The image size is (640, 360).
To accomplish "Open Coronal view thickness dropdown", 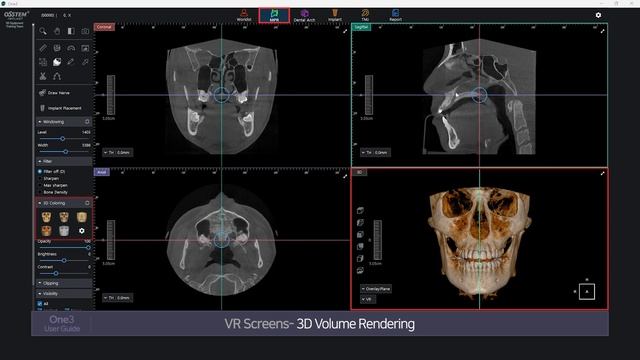I will (x=117, y=152).
